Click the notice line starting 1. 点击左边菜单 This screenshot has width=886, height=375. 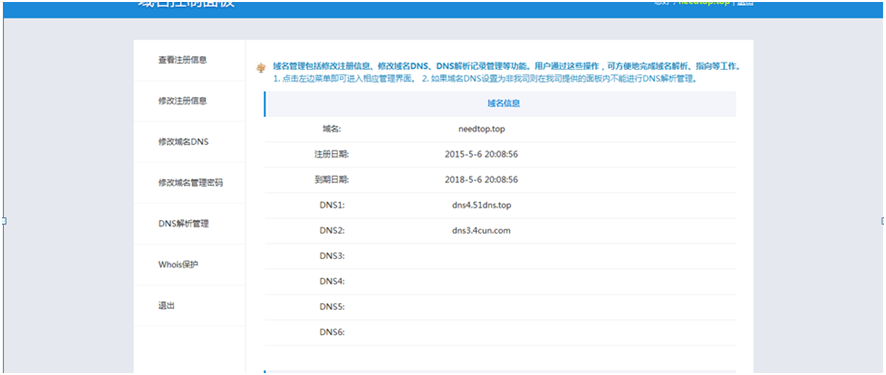pyautogui.click(x=485, y=79)
